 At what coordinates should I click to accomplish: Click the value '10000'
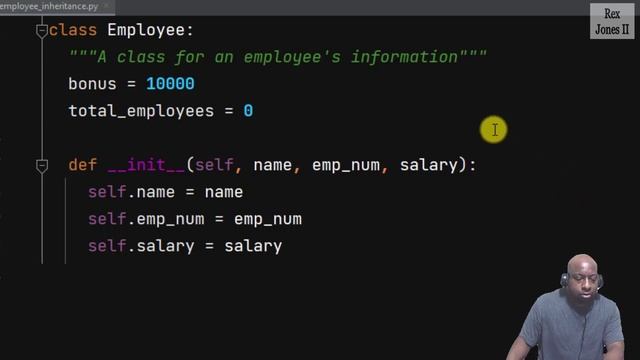pyautogui.click(x=170, y=84)
